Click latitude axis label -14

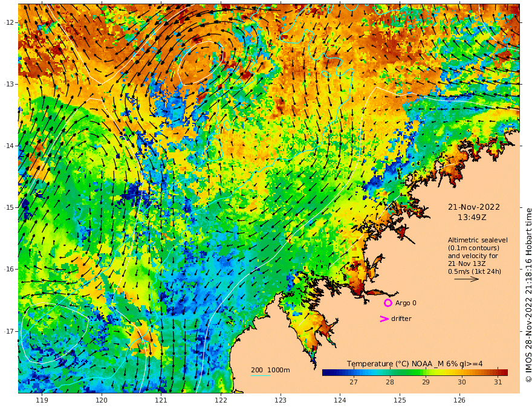coord(10,146)
